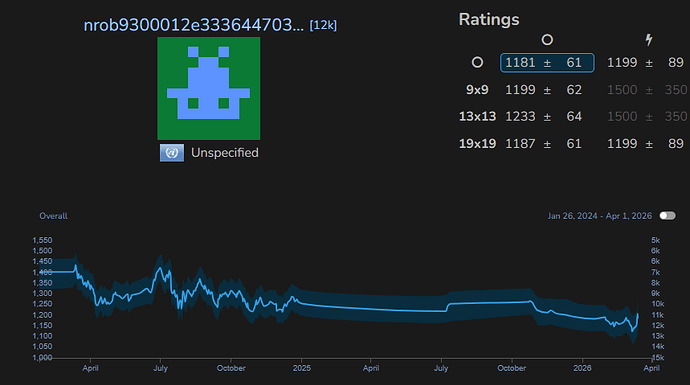
Task: Click the 13x13 row label
Action: 477,117
